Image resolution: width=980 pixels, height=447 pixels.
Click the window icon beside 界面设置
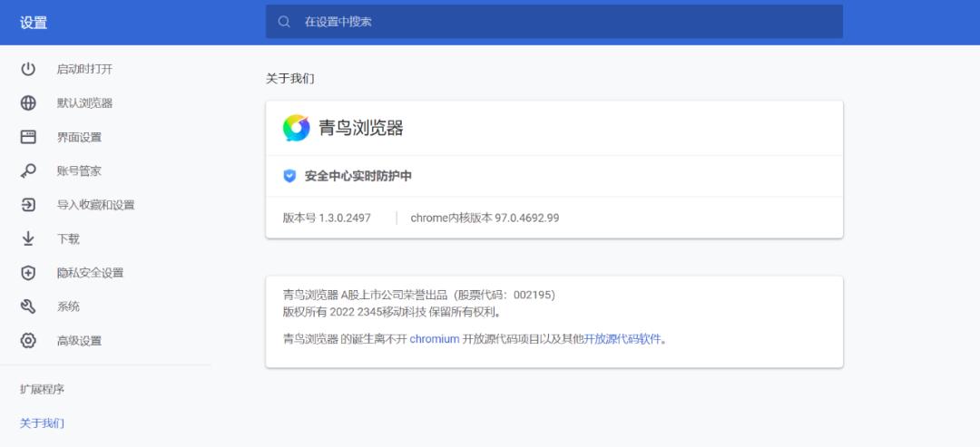pos(28,137)
